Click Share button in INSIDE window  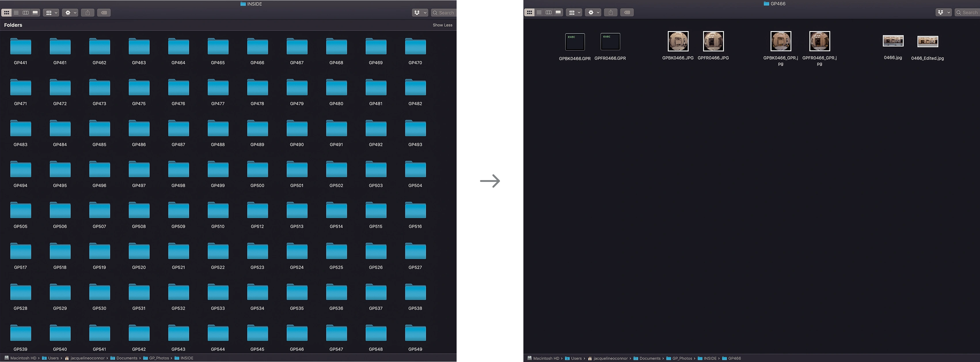[88, 13]
